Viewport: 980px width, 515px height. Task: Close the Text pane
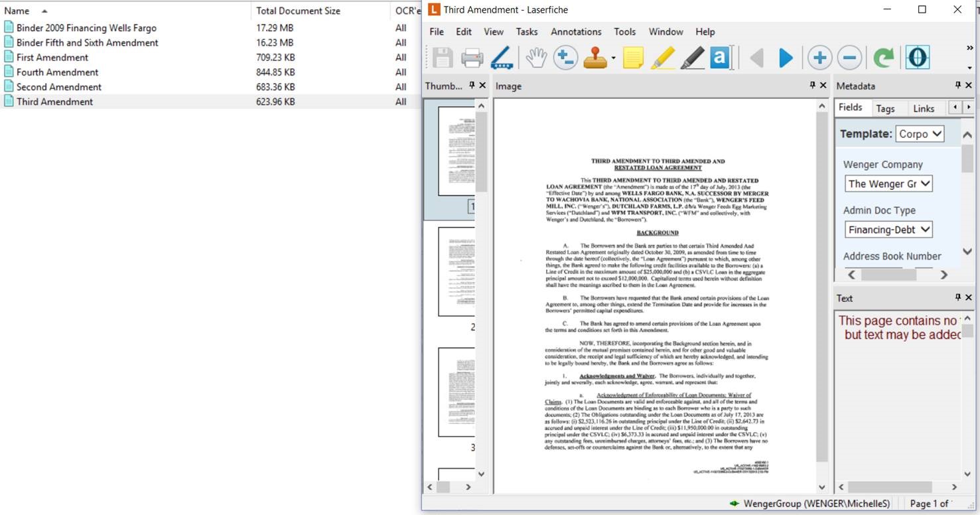click(969, 298)
